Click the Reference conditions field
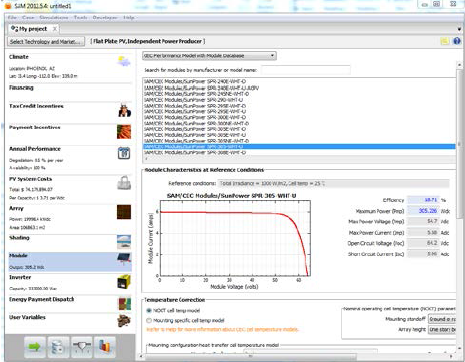The width and height of the screenshot is (465, 362). tap(333, 183)
